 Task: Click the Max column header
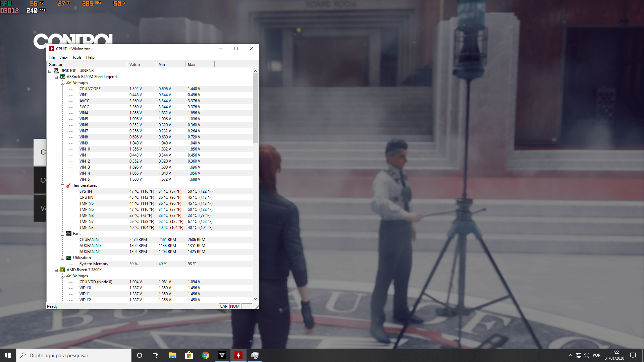click(x=200, y=64)
